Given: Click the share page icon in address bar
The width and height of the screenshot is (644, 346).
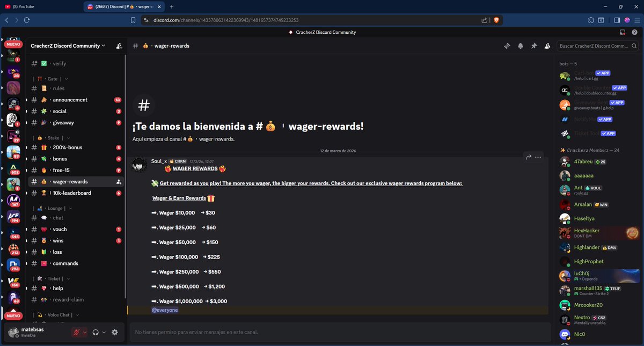Looking at the screenshot, I should 484,20.
